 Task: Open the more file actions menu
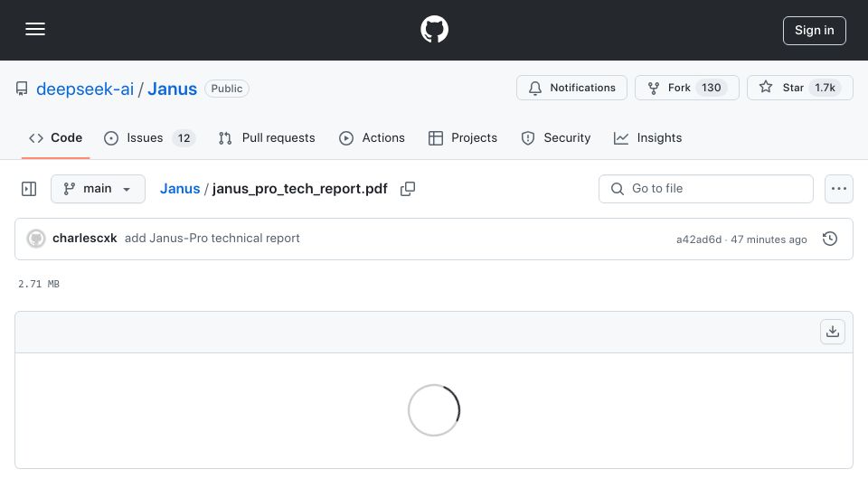click(x=839, y=189)
